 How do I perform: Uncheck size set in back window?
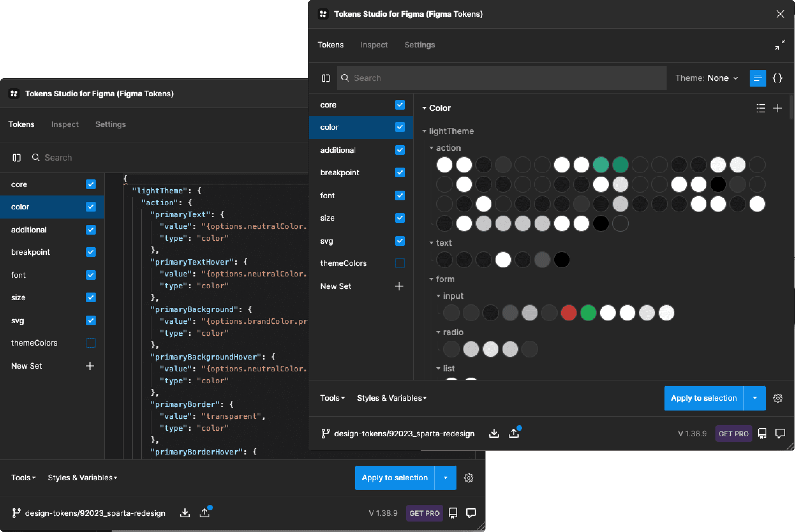91,297
